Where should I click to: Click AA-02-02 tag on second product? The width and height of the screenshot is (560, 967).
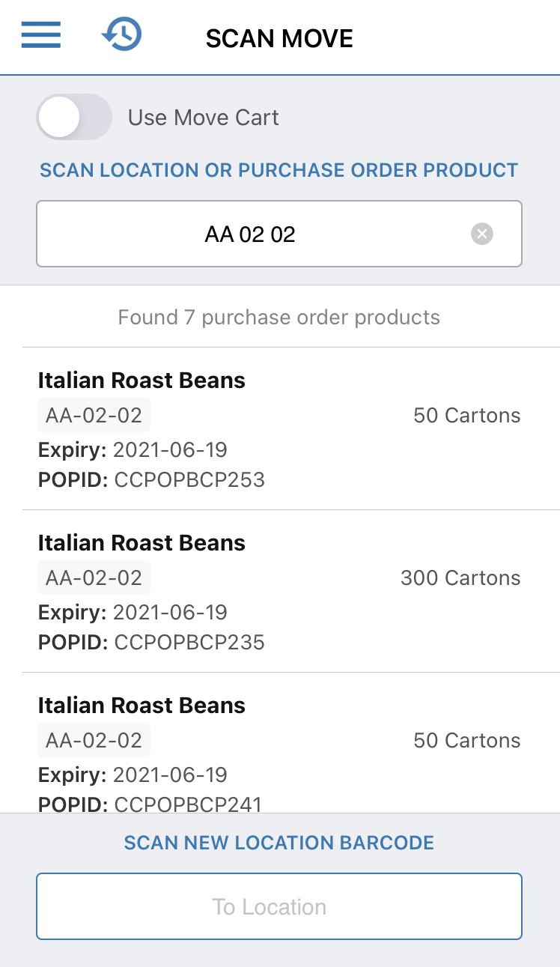coord(94,578)
